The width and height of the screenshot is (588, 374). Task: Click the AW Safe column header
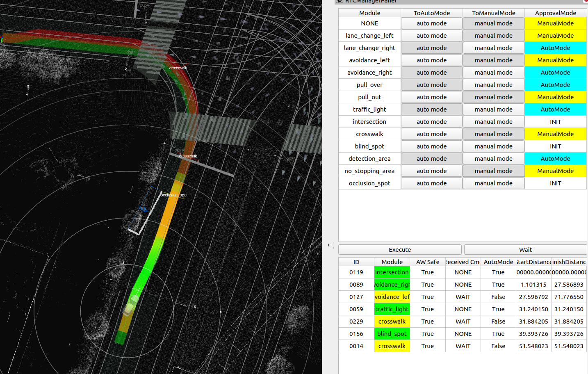427,262
